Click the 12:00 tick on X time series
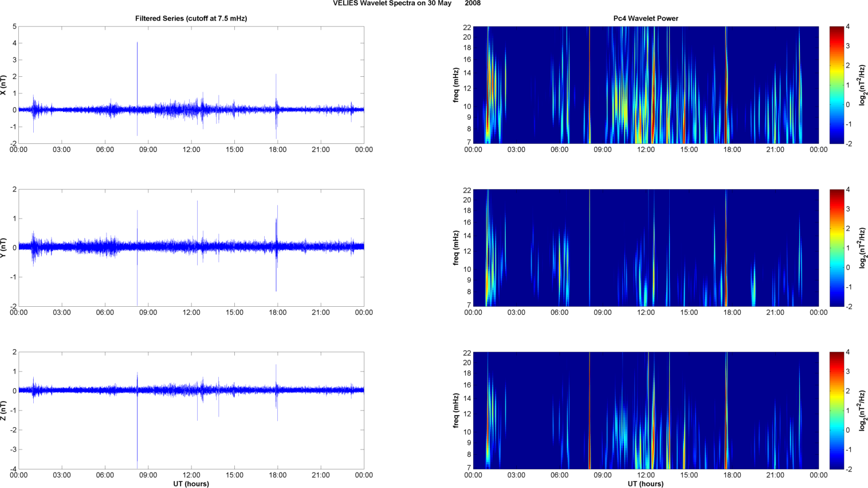868x488 pixels. click(x=191, y=150)
